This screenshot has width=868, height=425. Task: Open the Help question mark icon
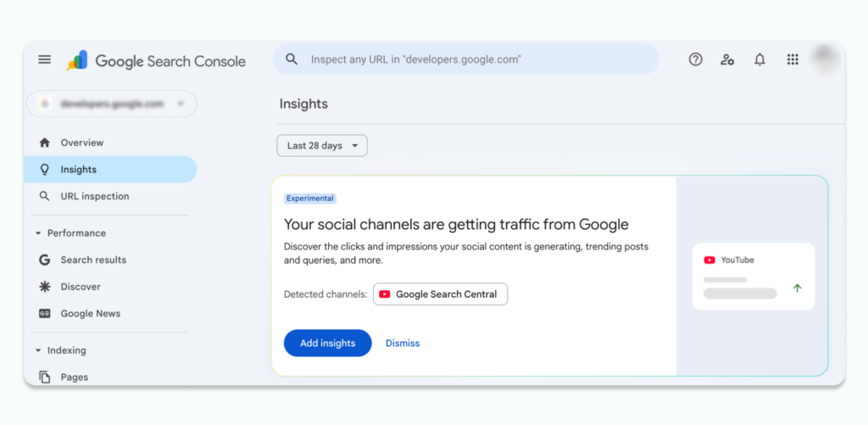pos(695,59)
